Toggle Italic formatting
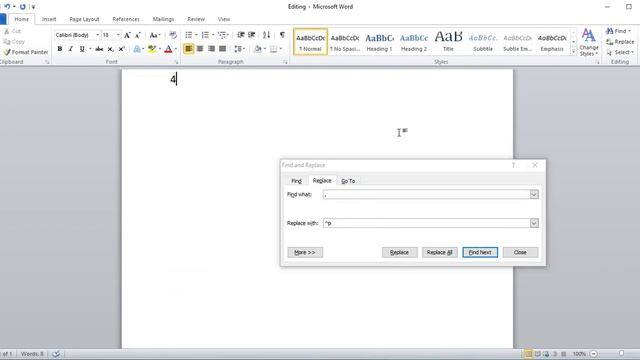The width and height of the screenshot is (640, 360). coord(71,49)
